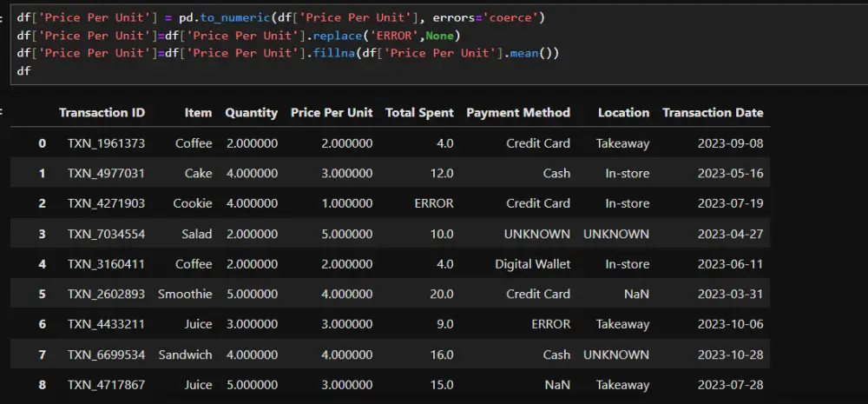
Task: Click UNKNOWN location in row 7
Action: tap(616, 354)
